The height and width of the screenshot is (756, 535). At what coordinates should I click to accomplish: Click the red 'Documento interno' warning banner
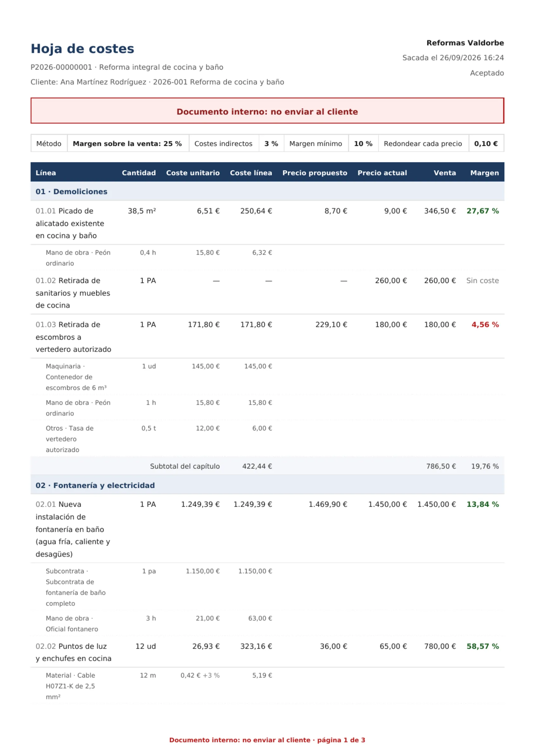tap(267, 111)
